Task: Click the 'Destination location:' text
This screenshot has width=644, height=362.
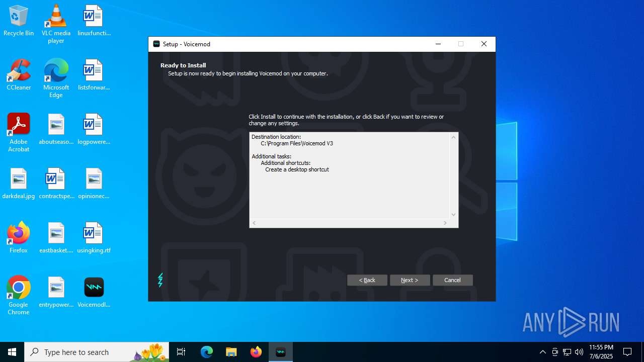Action: point(276,137)
